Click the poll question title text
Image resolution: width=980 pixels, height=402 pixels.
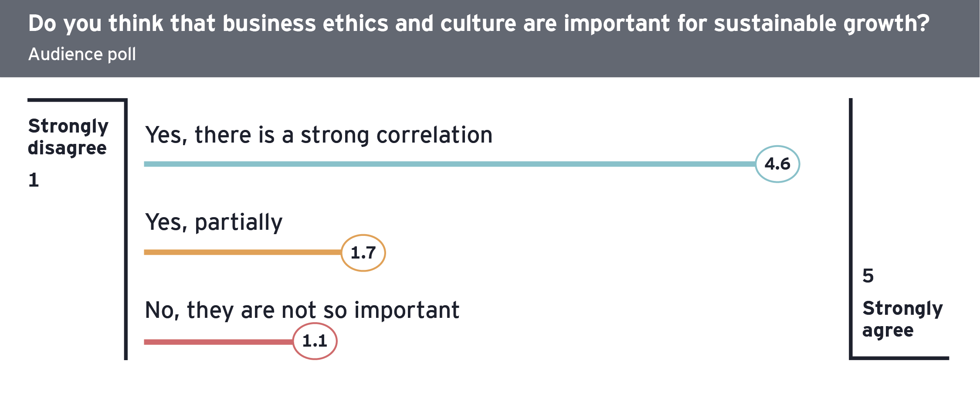pos(478,24)
